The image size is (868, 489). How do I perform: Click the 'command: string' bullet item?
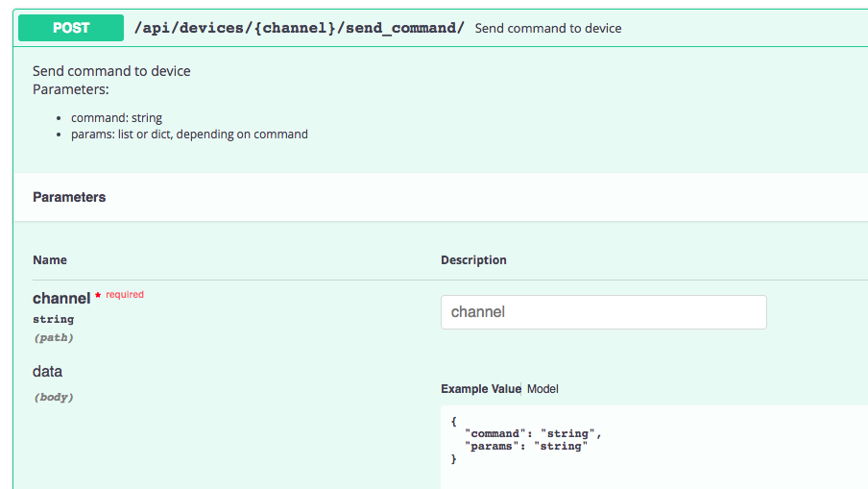pos(116,118)
